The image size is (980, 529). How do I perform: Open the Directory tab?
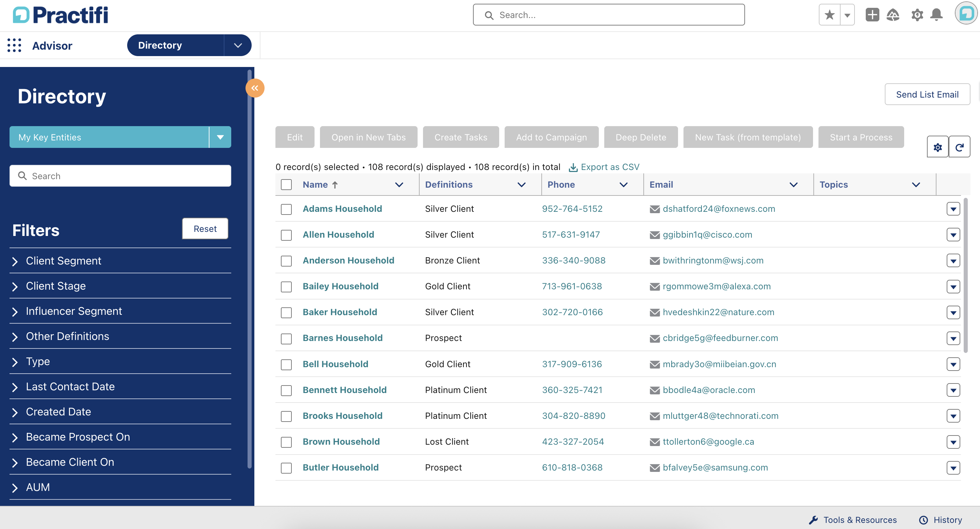point(175,45)
